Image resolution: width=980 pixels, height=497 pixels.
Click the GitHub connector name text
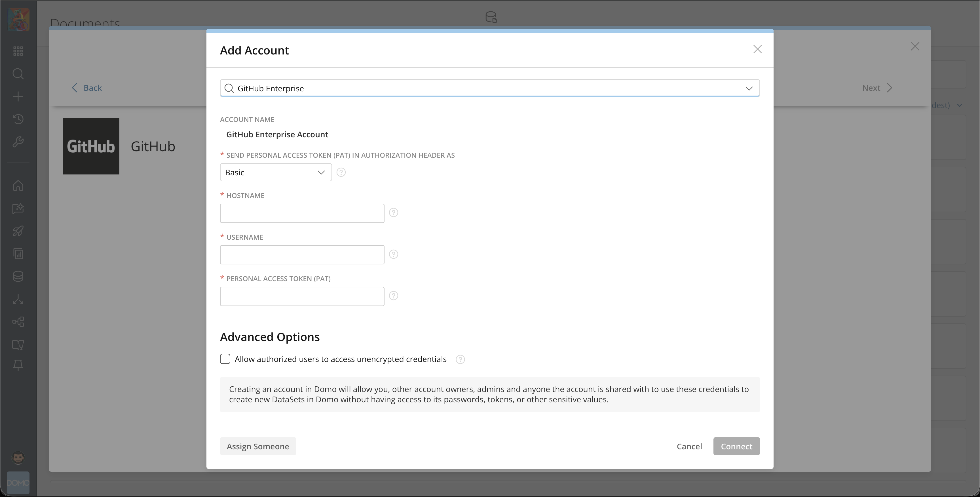[153, 146]
